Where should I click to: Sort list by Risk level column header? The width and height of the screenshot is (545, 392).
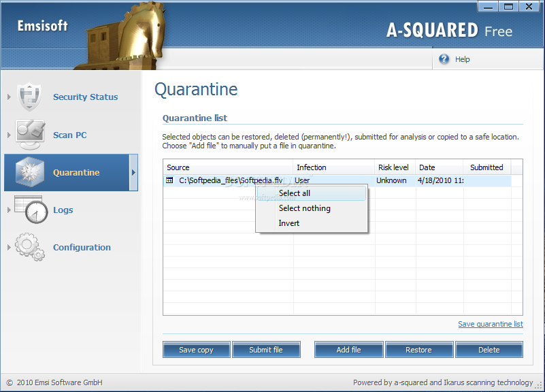(394, 167)
